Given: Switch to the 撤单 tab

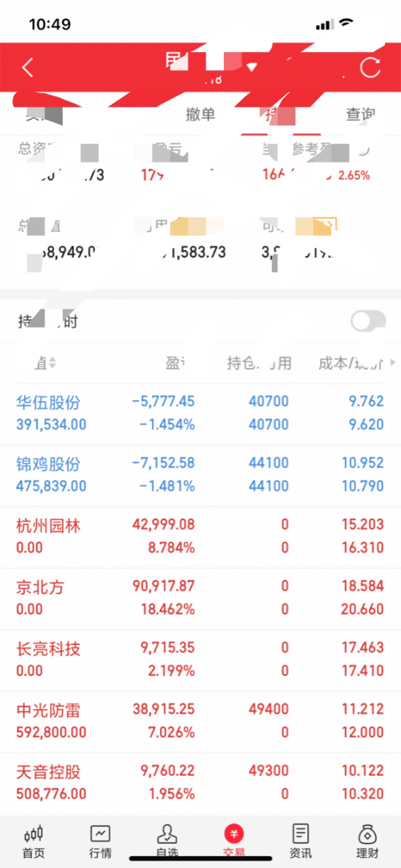Looking at the screenshot, I should (x=200, y=114).
